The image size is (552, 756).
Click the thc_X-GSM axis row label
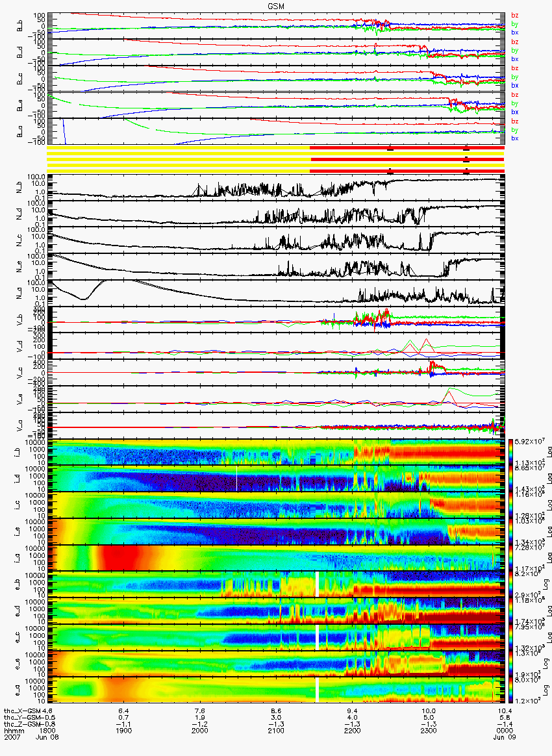22,711
